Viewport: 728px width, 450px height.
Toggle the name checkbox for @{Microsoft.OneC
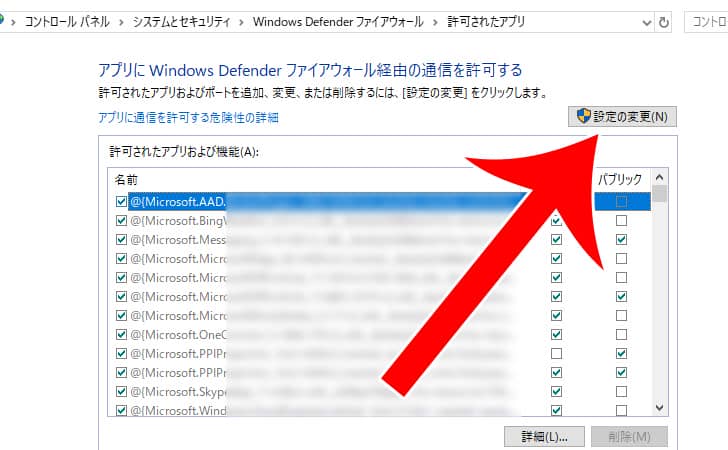pyautogui.click(x=121, y=334)
